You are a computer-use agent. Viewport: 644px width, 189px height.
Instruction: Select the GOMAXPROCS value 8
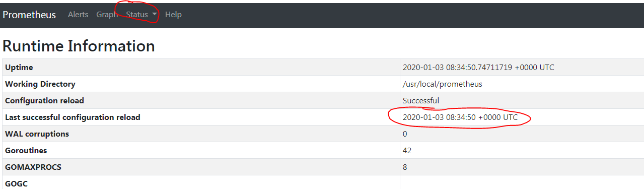pyautogui.click(x=405, y=167)
